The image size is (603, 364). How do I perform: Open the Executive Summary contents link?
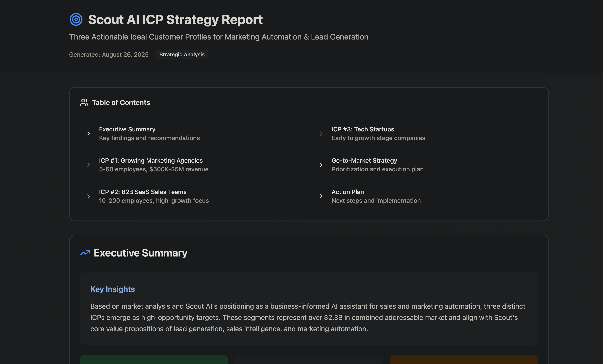click(x=127, y=129)
